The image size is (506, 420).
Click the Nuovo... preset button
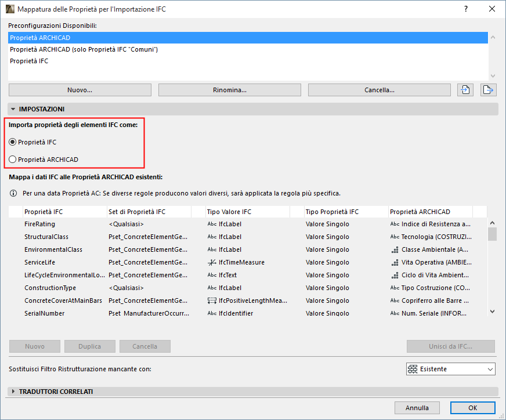coord(79,90)
